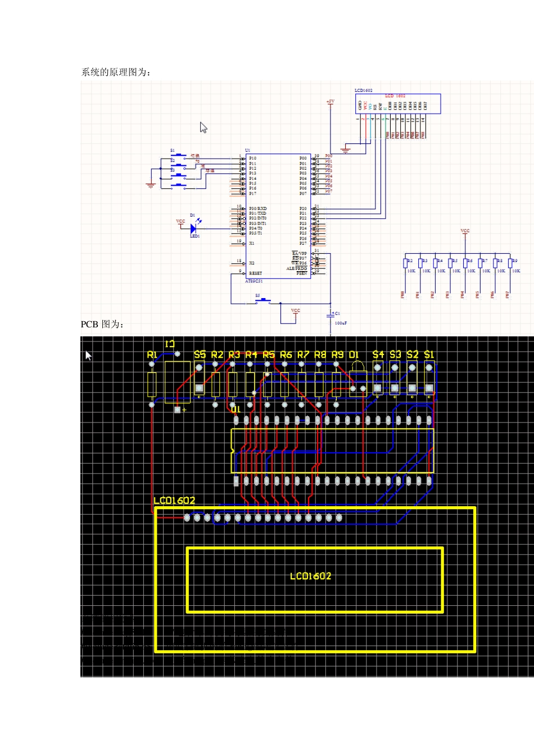Click the ground symbol left of the switches
The width and height of the screenshot is (534, 756).
point(151,184)
